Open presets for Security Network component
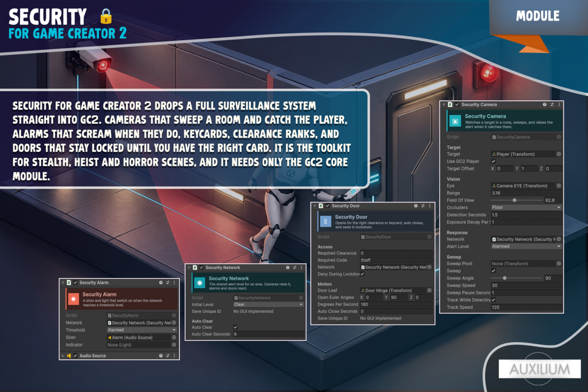This screenshot has height=392, width=588. pos(294,268)
